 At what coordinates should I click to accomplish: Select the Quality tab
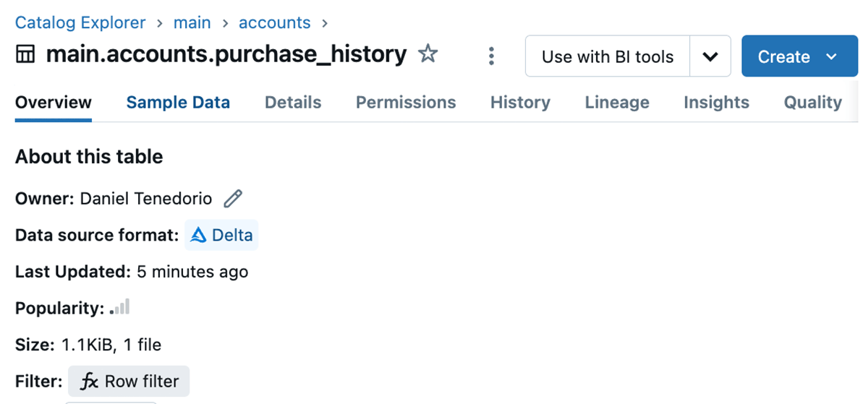[x=812, y=103]
